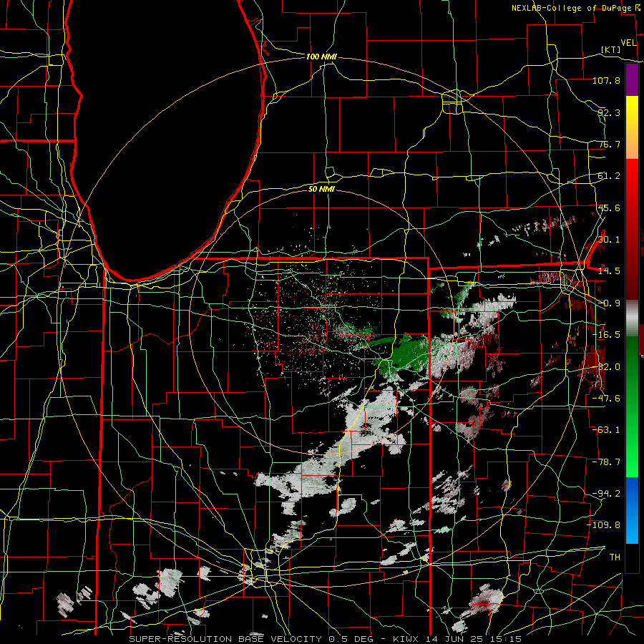Click the 107.8 velocity scale value

(x=606, y=80)
